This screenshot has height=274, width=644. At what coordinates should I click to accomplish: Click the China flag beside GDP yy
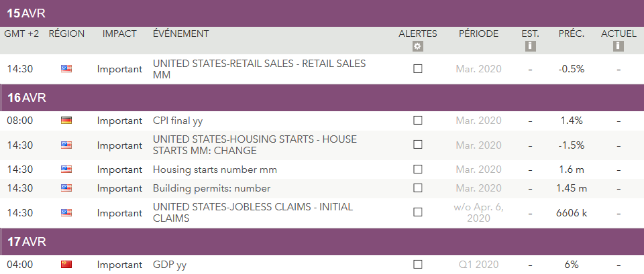pyautogui.click(x=66, y=265)
